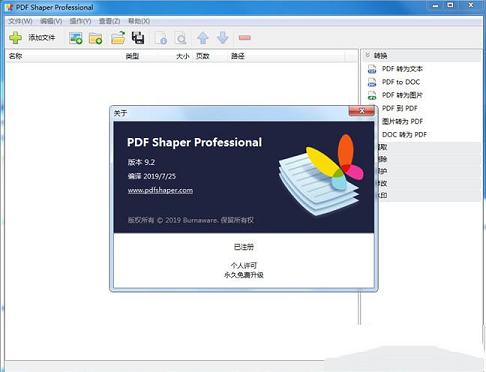Expand the 提取 section below DOC 转为 PDF
The width and height of the screenshot is (486, 372).
click(429, 147)
